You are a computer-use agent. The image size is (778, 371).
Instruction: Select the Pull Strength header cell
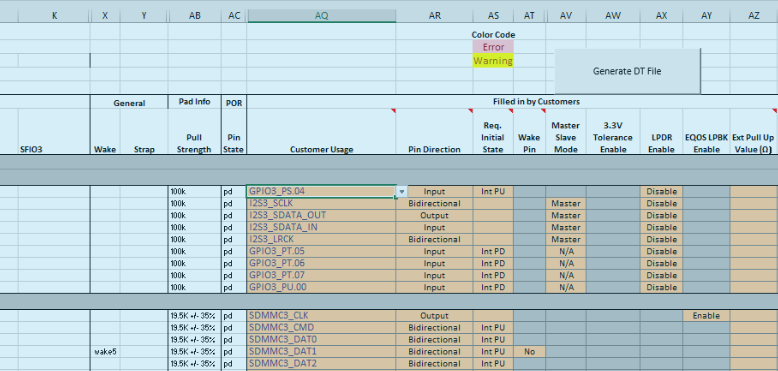pos(194,143)
